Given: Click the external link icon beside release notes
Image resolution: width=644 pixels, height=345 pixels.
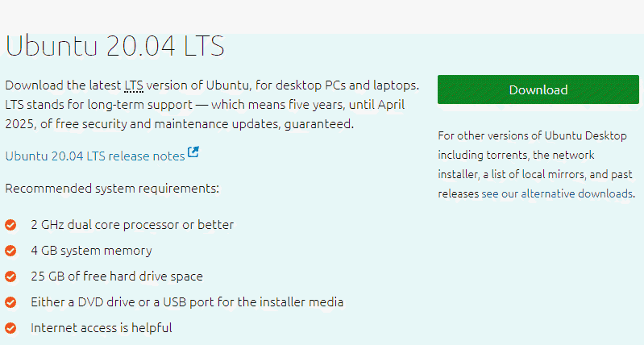Looking at the screenshot, I should tap(193, 152).
